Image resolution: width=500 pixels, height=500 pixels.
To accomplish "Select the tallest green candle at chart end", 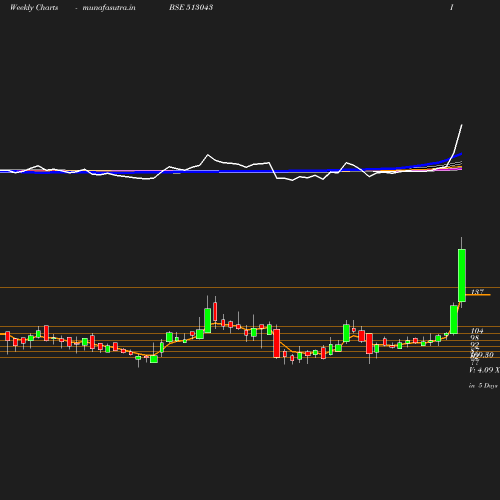I will (462, 275).
